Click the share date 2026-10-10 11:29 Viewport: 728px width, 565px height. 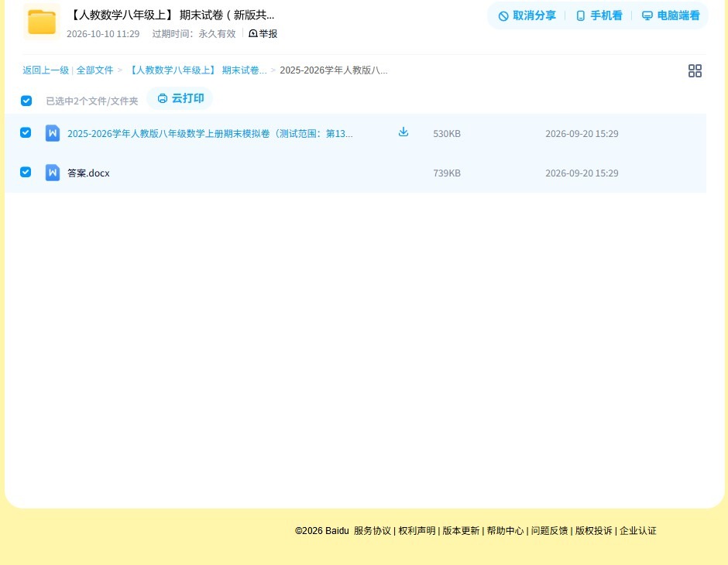(x=103, y=34)
